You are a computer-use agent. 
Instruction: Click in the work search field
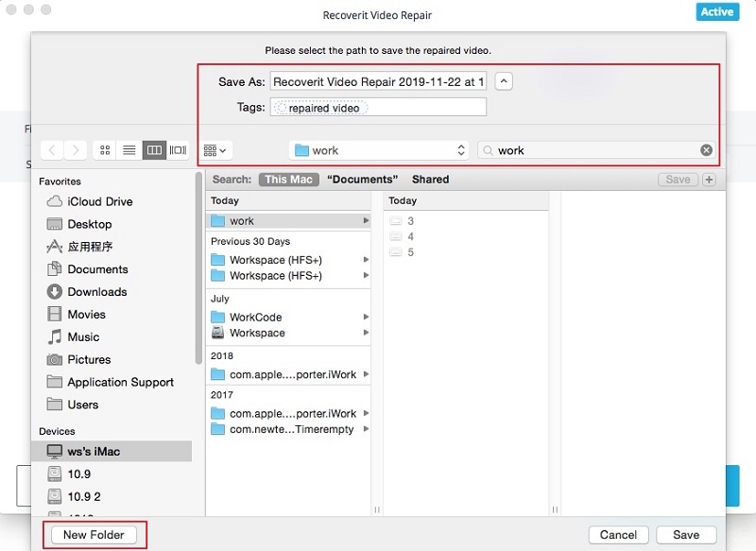[596, 150]
